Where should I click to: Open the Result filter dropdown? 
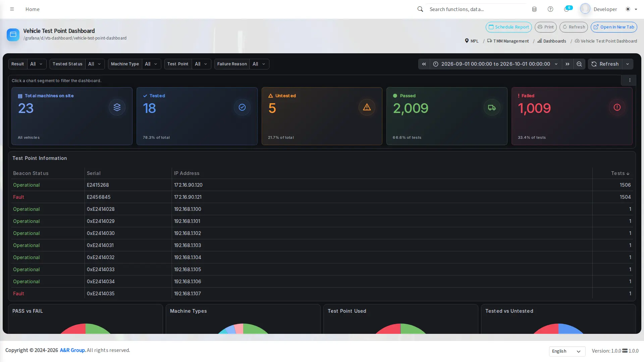coord(37,64)
